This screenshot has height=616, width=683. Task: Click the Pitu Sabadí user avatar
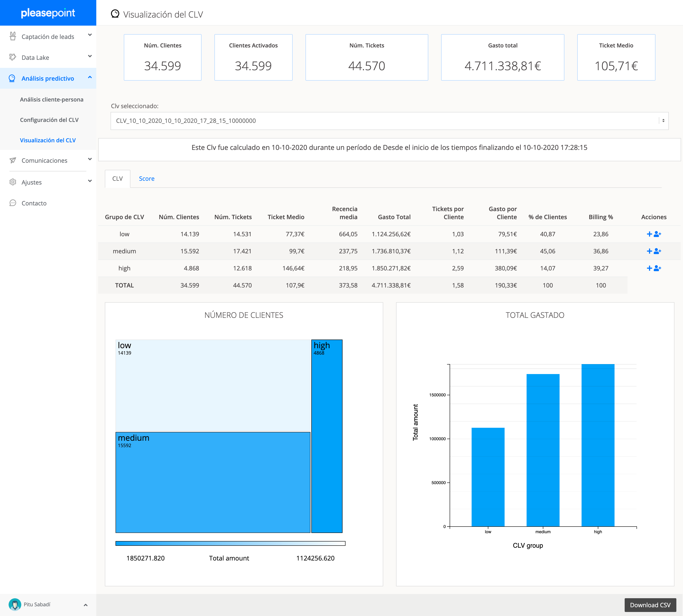pos(14,604)
